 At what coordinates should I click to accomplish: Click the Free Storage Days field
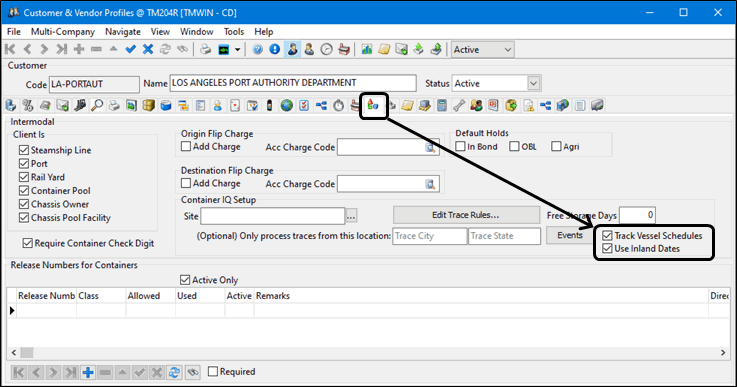[x=637, y=215]
